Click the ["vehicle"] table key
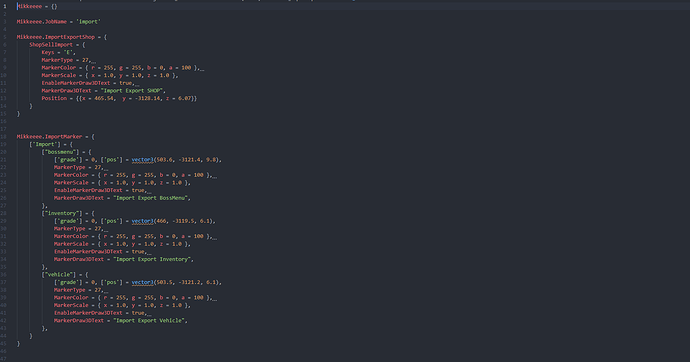The width and height of the screenshot is (690, 362). click(59, 274)
